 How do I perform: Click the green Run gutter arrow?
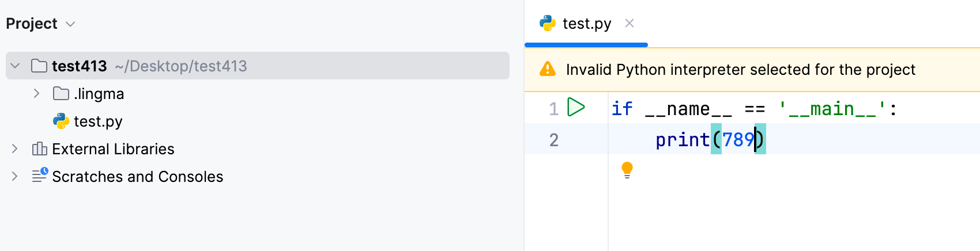(576, 108)
